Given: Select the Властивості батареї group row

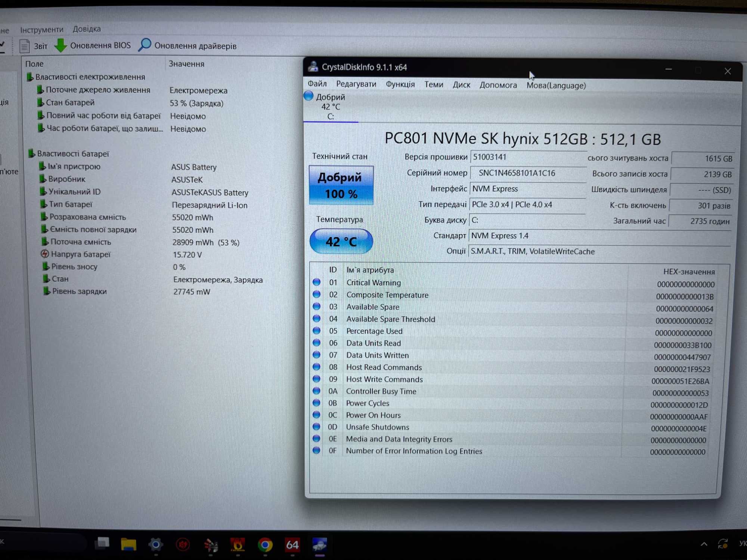Looking at the screenshot, I should (69, 153).
